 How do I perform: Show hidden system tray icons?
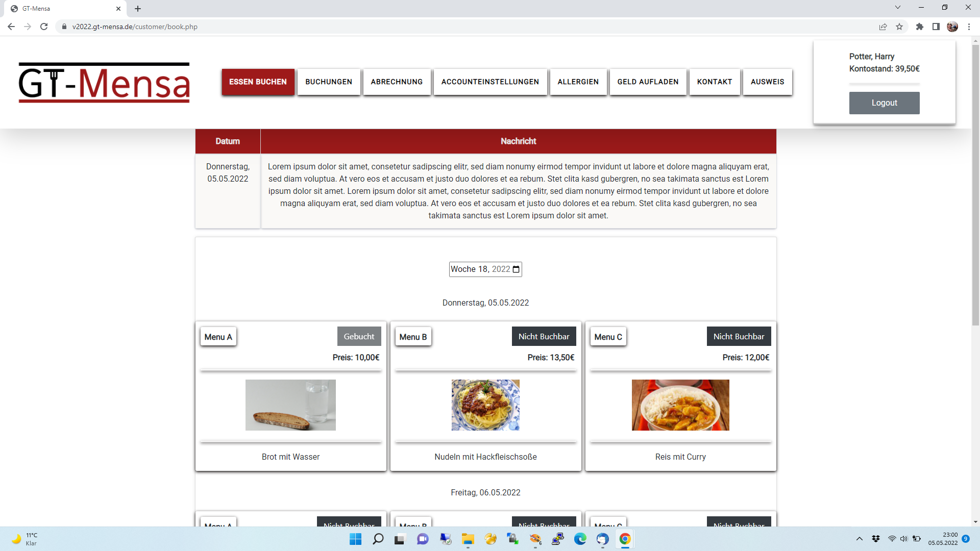tap(860, 539)
